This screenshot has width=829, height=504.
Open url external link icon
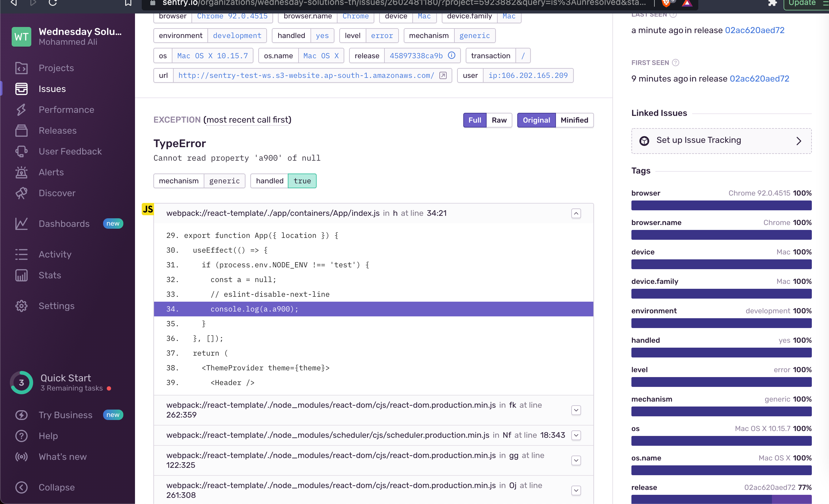(443, 75)
